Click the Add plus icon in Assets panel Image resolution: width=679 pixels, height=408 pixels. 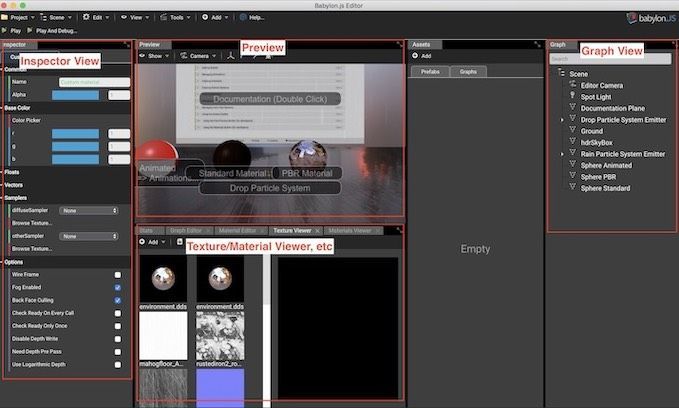(415, 55)
